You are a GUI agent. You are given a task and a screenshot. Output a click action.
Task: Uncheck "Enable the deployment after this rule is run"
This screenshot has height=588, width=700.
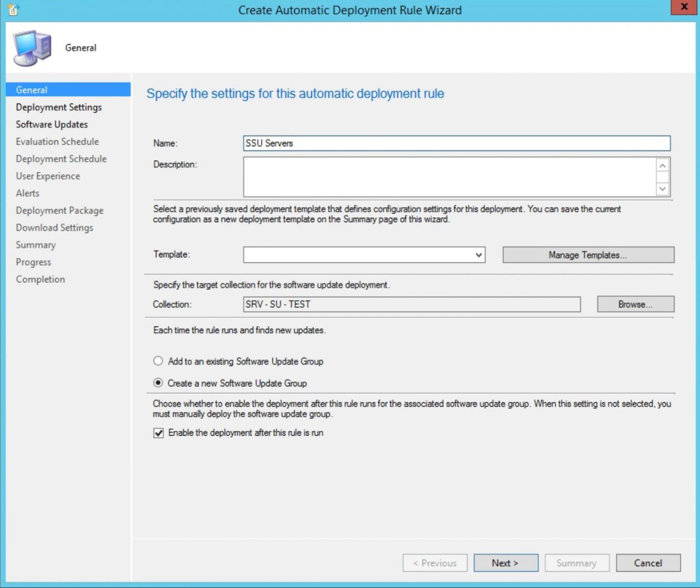158,433
